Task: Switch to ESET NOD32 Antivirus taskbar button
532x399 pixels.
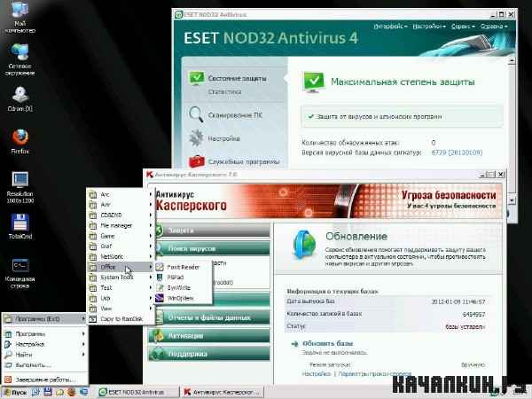Action: pos(137,392)
